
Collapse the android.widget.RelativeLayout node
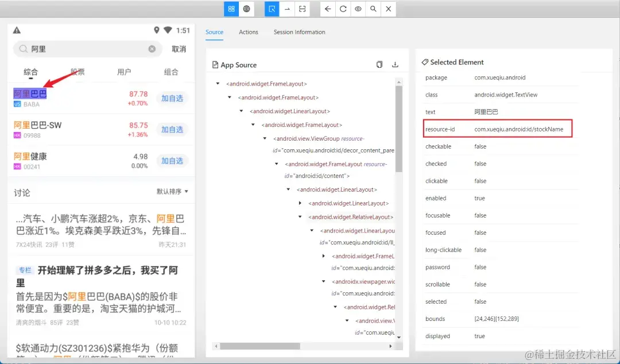click(300, 217)
